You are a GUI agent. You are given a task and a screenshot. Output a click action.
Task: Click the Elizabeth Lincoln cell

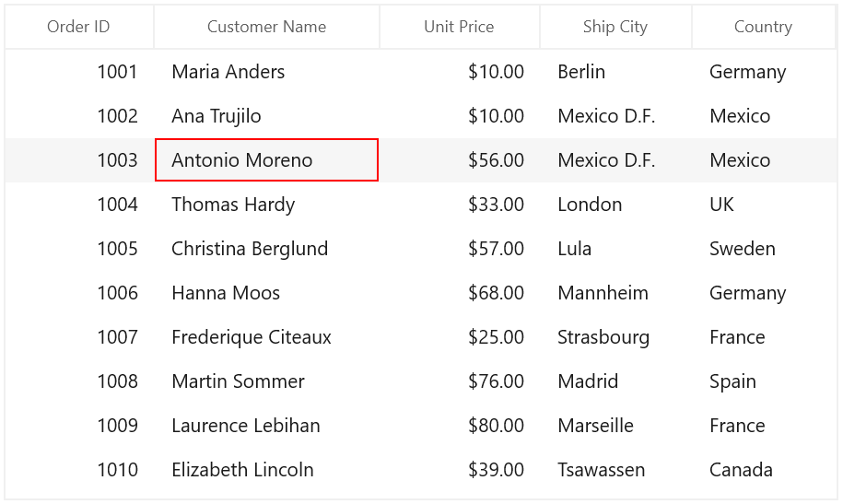click(x=266, y=470)
